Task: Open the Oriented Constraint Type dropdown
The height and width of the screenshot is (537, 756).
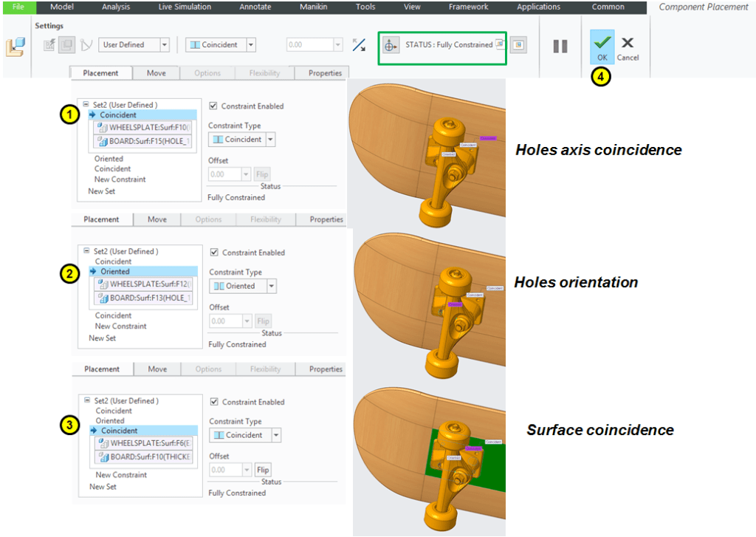Action: pyautogui.click(x=271, y=286)
